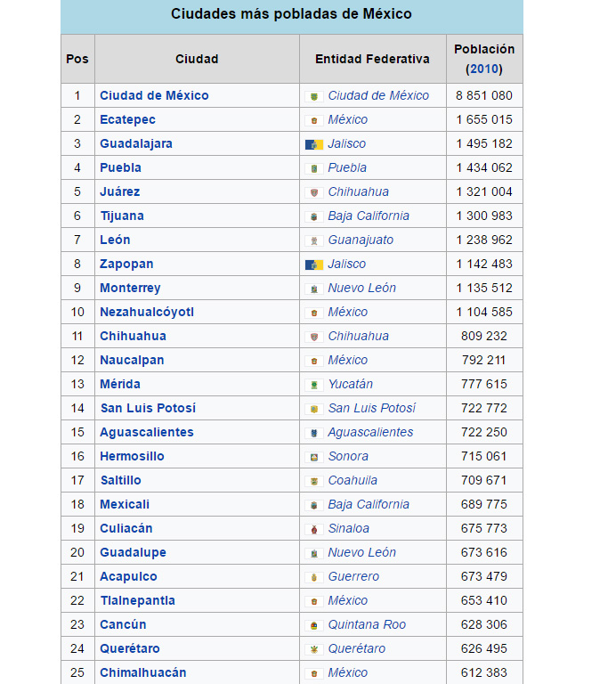Click the Querétaro emblem icon in row 24
Screen dimensions: 616x684
coord(314,649)
